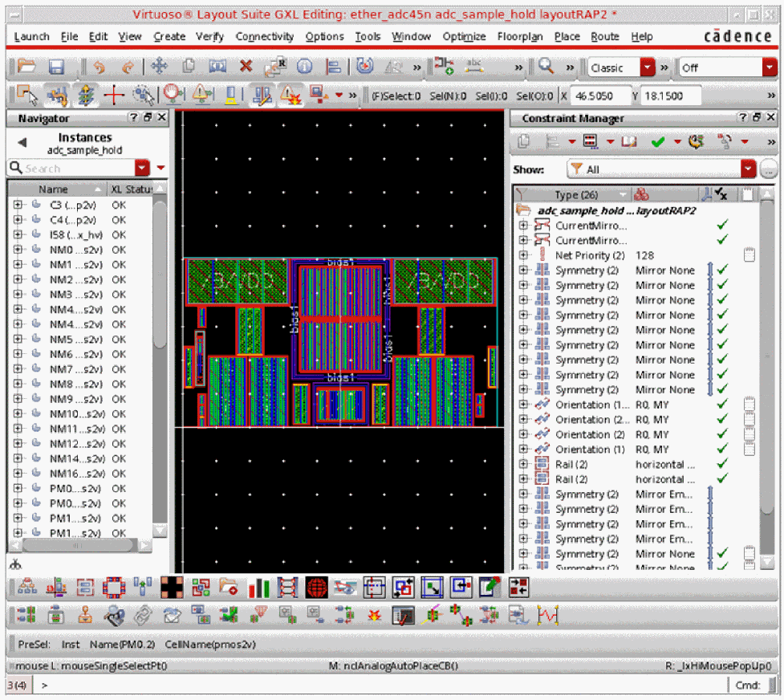
Task: Click the Save floppy disk icon
Action: 56,67
